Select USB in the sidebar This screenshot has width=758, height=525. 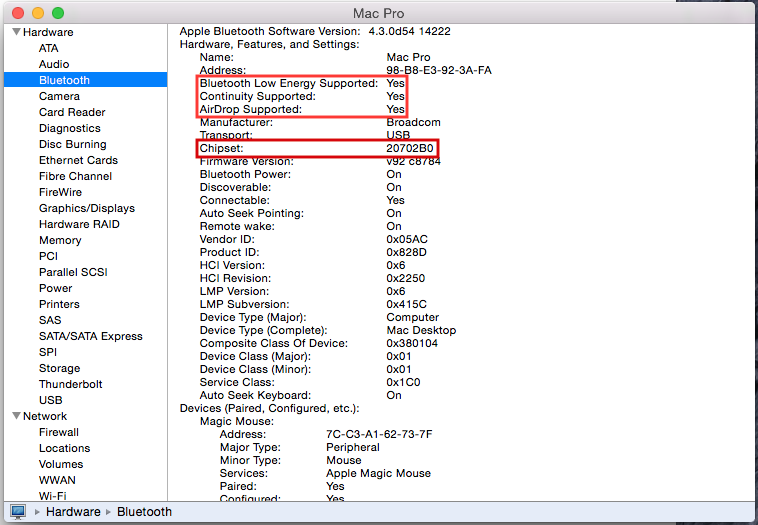[51, 400]
